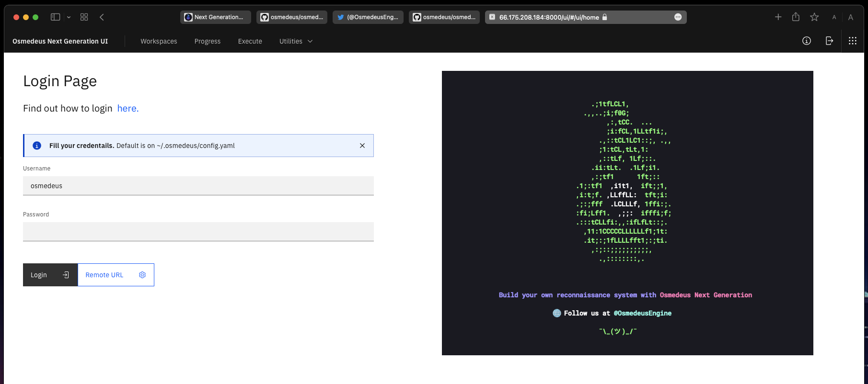Increase text size with large A
This screenshot has width=868, height=384.
tap(851, 17)
